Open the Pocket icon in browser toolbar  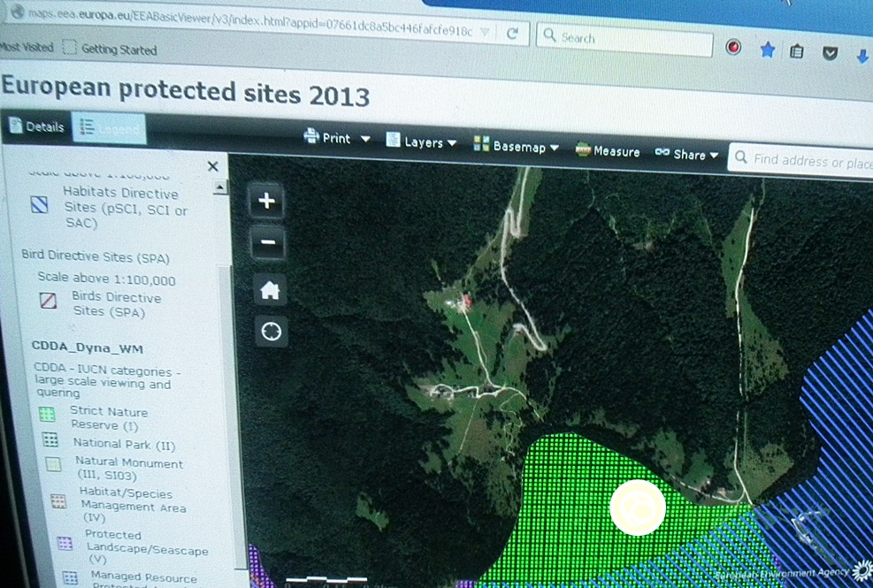[x=830, y=52]
